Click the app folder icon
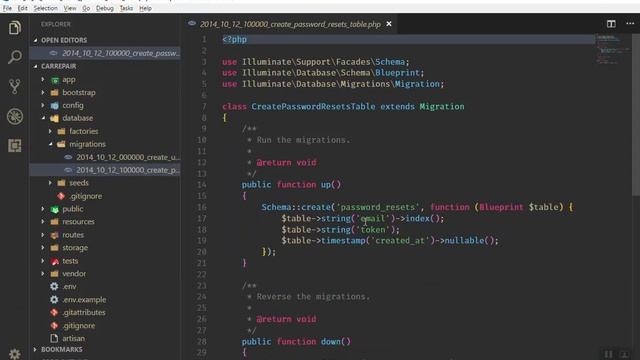Image resolution: width=640 pixels, height=360 pixels. 54,80
